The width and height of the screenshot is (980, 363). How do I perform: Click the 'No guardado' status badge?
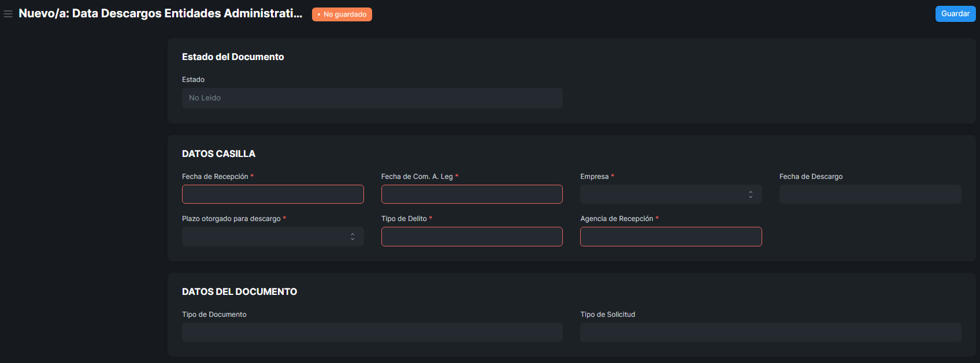click(342, 14)
